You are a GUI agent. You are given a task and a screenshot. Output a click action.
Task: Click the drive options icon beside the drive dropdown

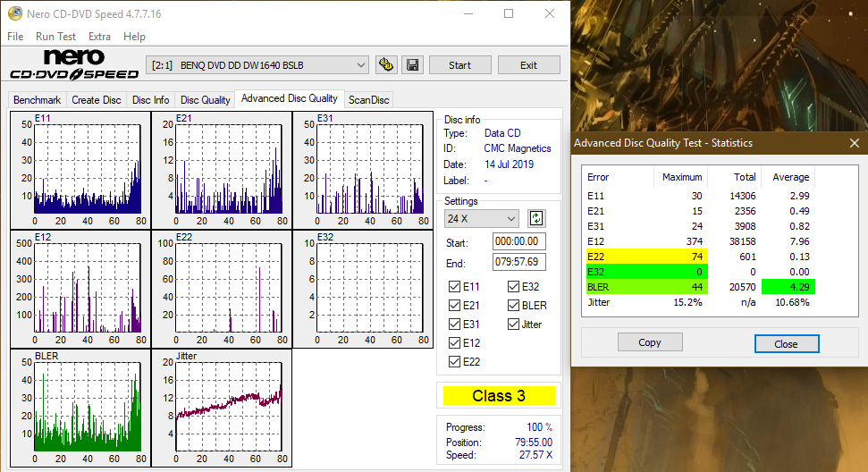tap(386, 64)
